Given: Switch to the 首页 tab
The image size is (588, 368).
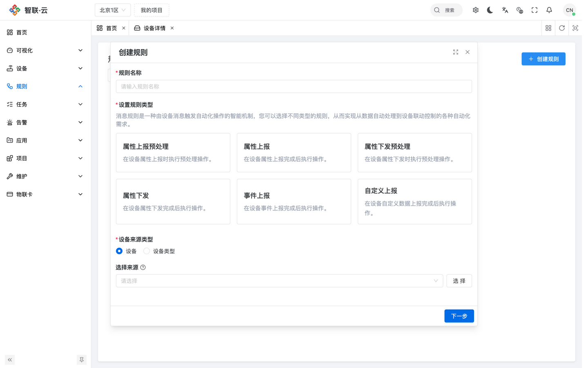Looking at the screenshot, I should pos(110,28).
